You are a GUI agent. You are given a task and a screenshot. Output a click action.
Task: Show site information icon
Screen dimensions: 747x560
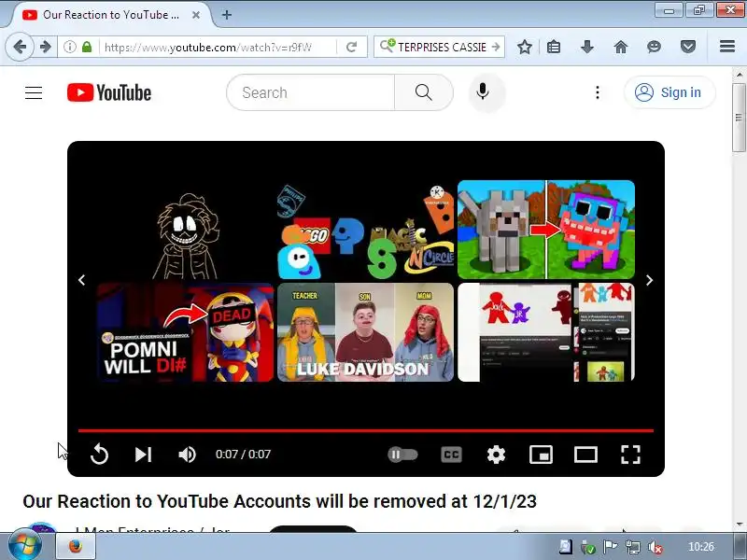pos(69,47)
